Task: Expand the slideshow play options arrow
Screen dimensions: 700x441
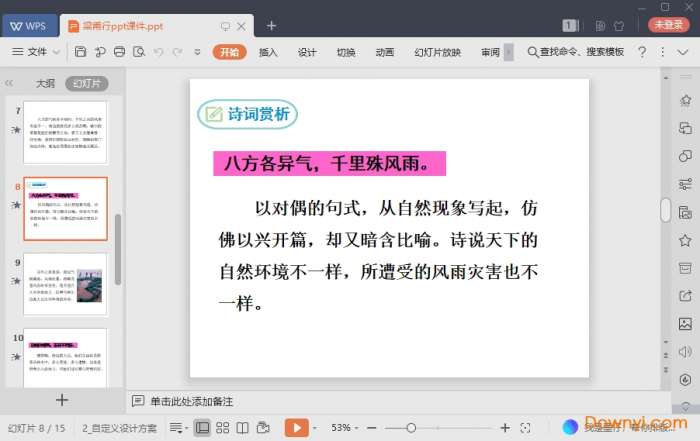Action: coord(315,428)
